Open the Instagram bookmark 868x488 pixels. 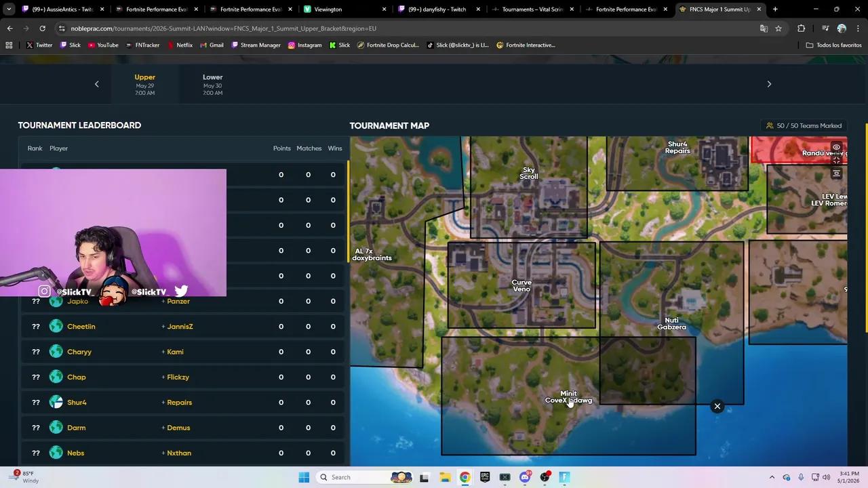[x=304, y=45]
